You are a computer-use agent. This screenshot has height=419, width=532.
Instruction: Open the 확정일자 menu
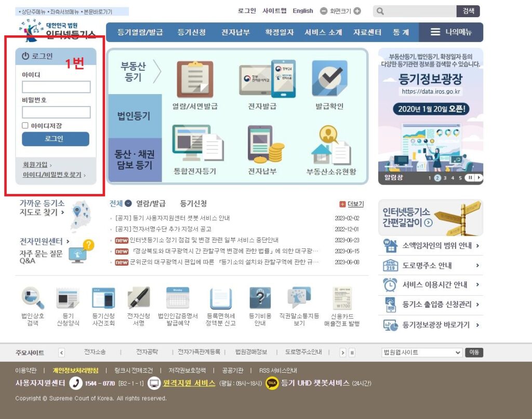tap(279, 32)
